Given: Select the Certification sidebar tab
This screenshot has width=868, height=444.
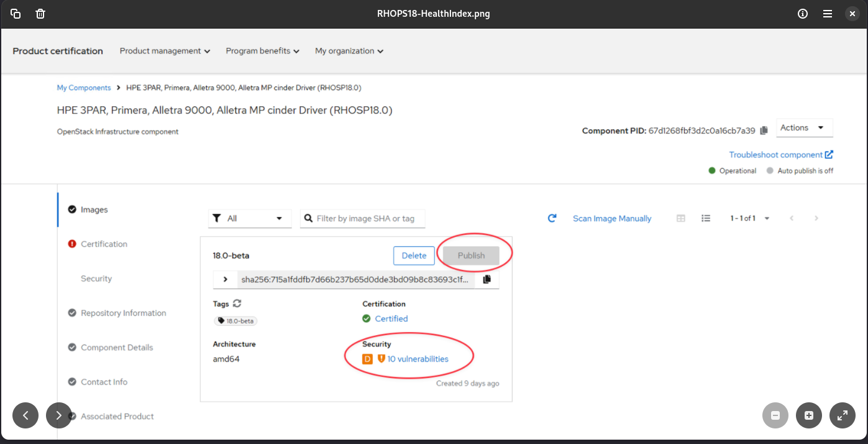Looking at the screenshot, I should click(104, 244).
